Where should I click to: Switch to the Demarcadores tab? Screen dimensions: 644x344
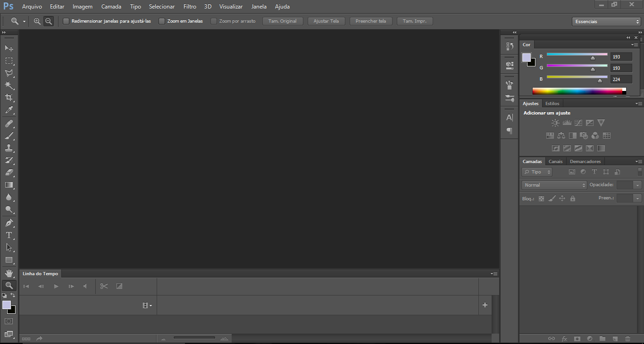point(585,161)
